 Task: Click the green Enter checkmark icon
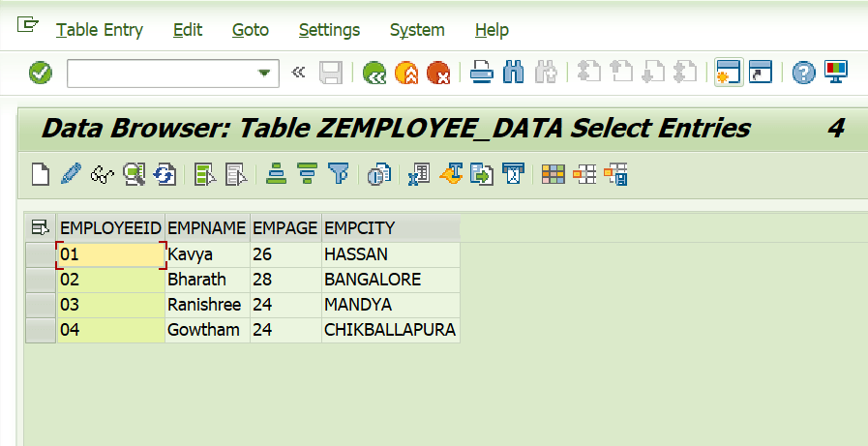41,73
